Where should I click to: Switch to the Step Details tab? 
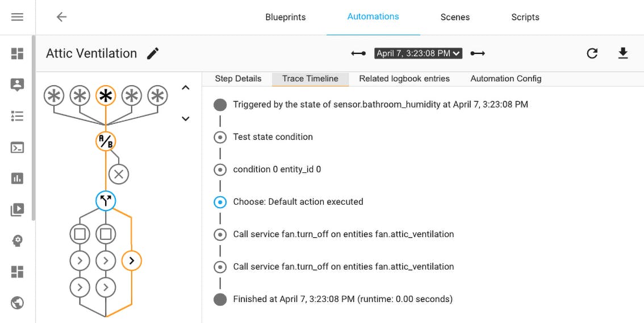click(x=238, y=78)
